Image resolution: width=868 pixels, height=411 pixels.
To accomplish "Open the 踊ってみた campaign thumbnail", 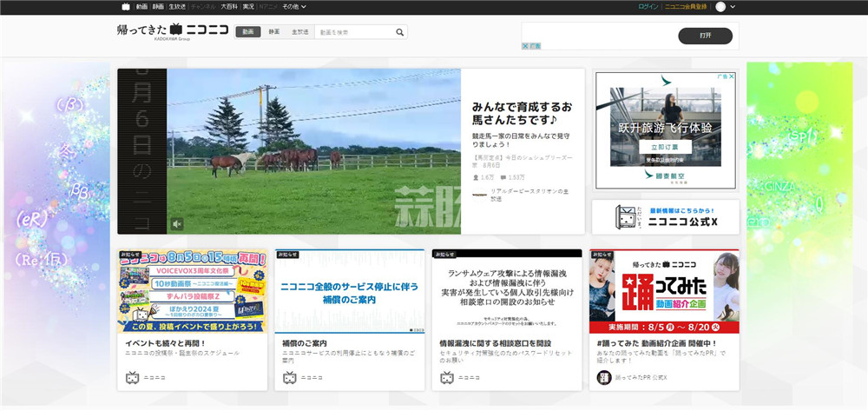I will coord(664,291).
